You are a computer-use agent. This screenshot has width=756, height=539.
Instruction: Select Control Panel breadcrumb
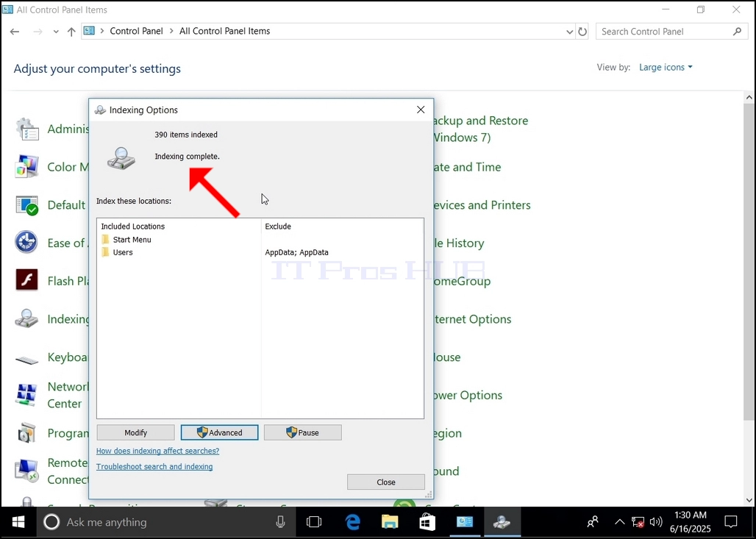click(x=137, y=31)
